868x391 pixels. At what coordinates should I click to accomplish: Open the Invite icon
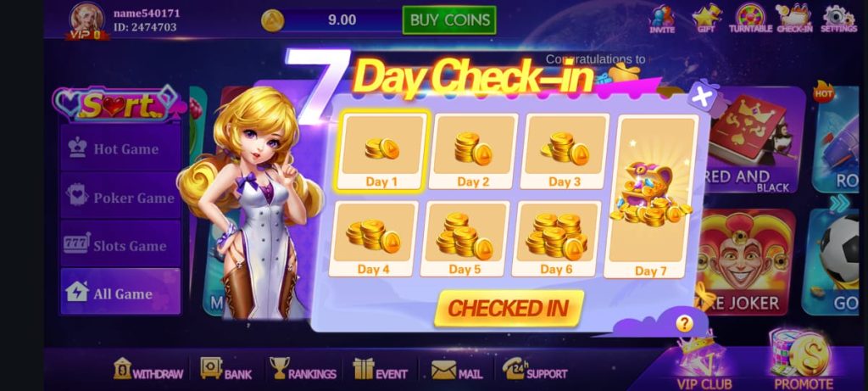[x=662, y=20]
